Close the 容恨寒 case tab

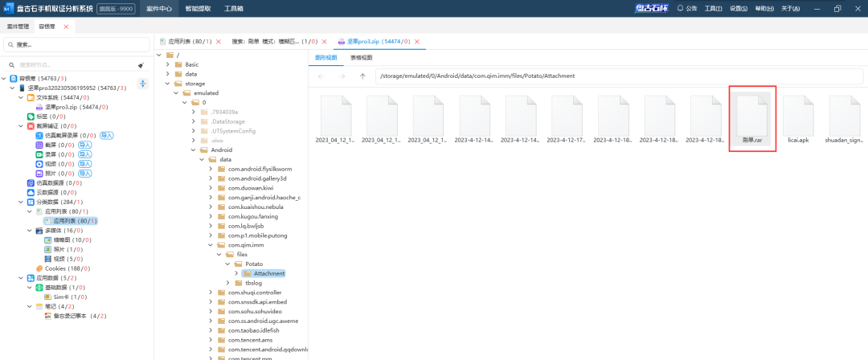click(67, 27)
